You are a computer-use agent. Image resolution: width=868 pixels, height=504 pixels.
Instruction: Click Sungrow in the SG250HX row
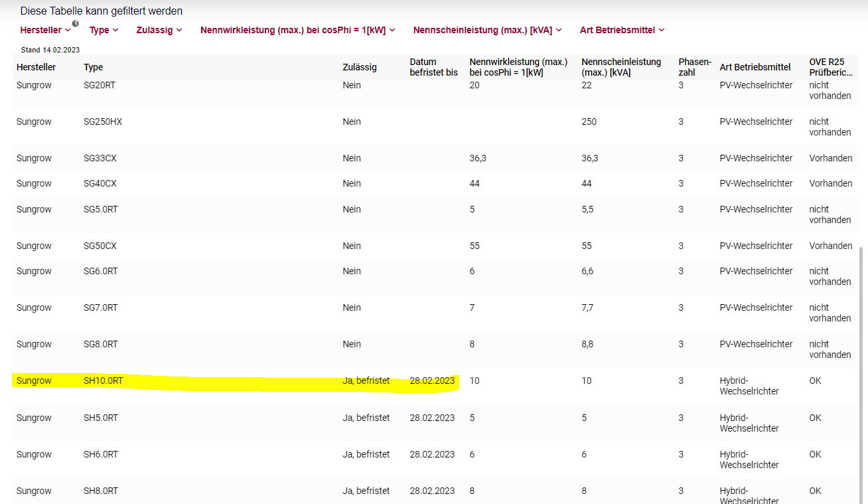point(34,122)
